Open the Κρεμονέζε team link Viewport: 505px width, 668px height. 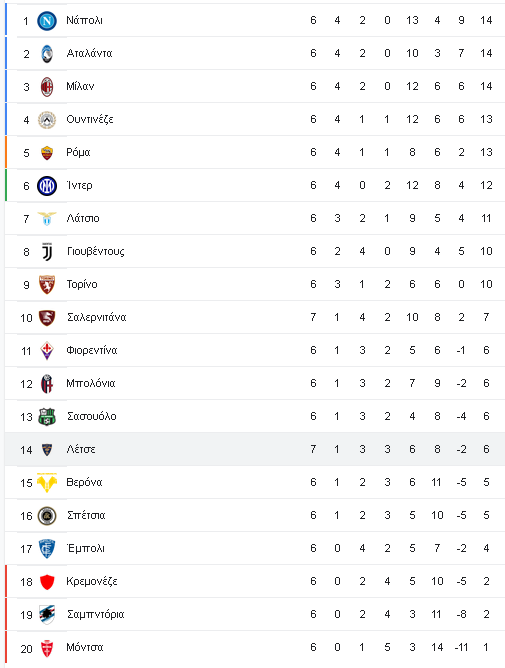click(x=92, y=582)
